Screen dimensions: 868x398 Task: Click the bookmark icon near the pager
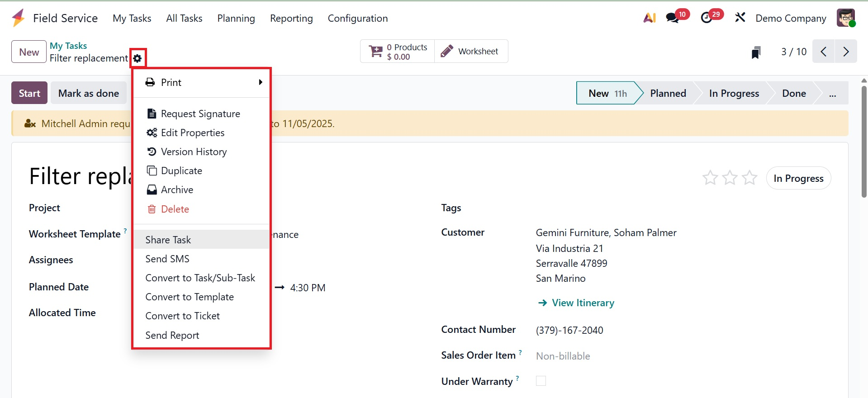(x=756, y=52)
